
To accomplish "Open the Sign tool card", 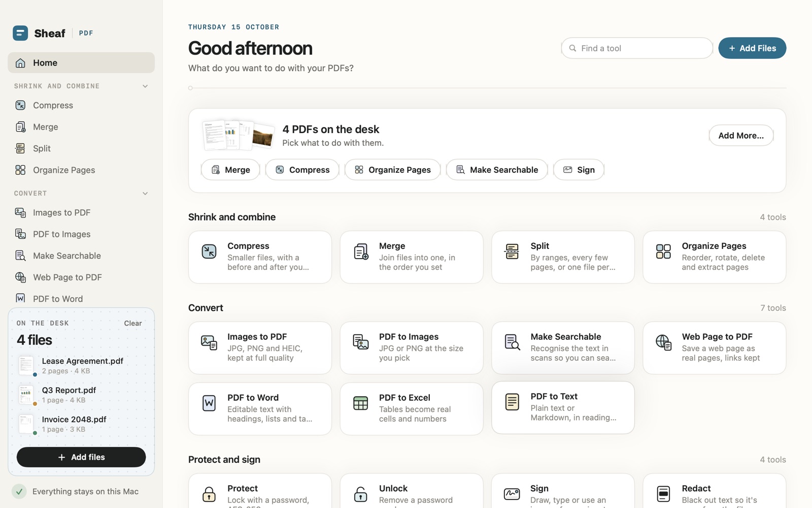I will pos(563,491).
